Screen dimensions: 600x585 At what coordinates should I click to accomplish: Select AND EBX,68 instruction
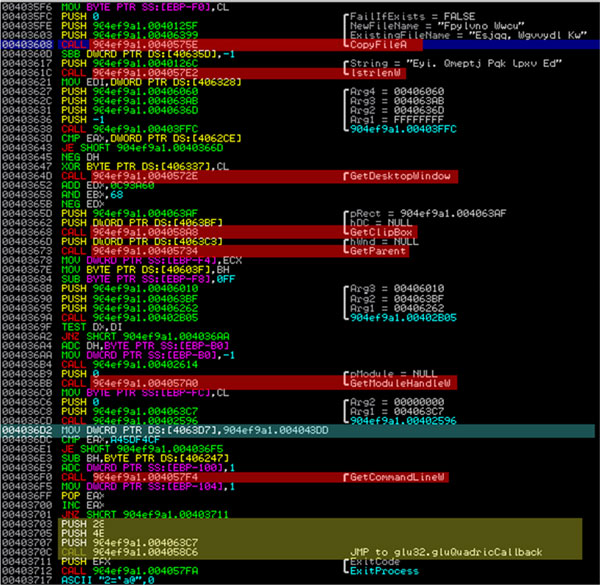(x=92, y=195)
